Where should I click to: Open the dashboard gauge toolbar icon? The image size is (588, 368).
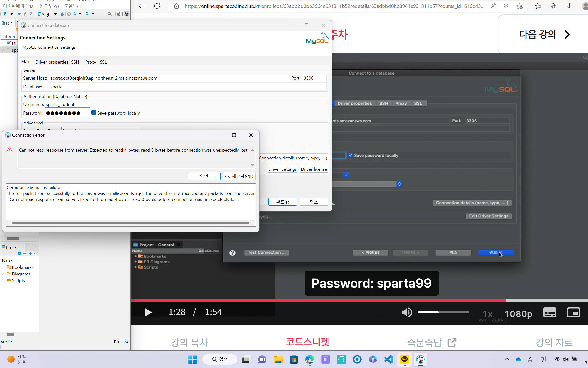click(x=69, y=14)
